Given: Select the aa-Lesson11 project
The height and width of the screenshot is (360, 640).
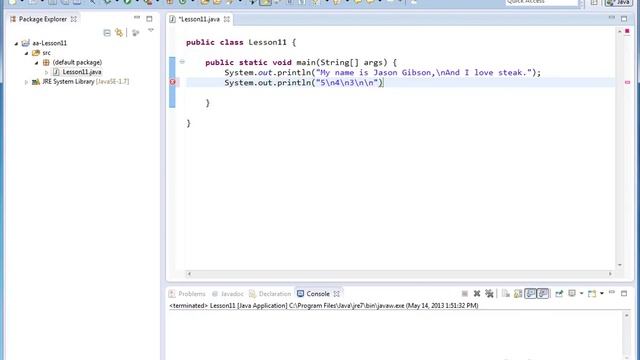Looking at the screenshot, I should 49,43.
